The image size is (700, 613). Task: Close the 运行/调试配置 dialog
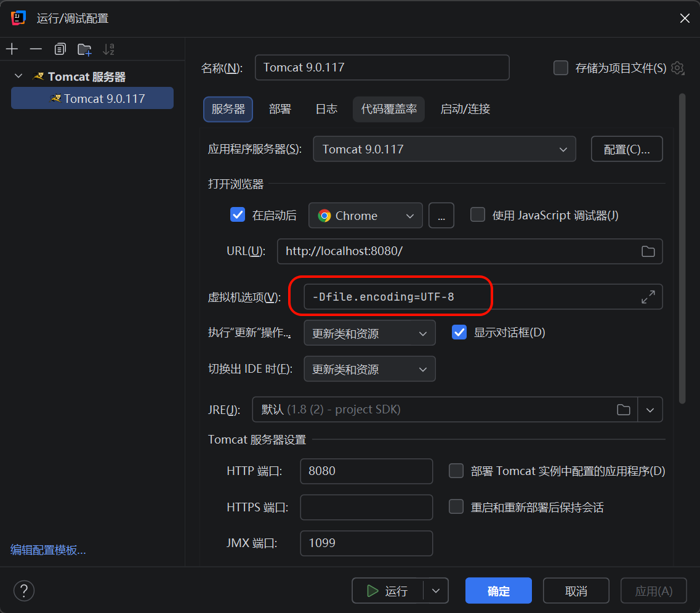point(685,18)
